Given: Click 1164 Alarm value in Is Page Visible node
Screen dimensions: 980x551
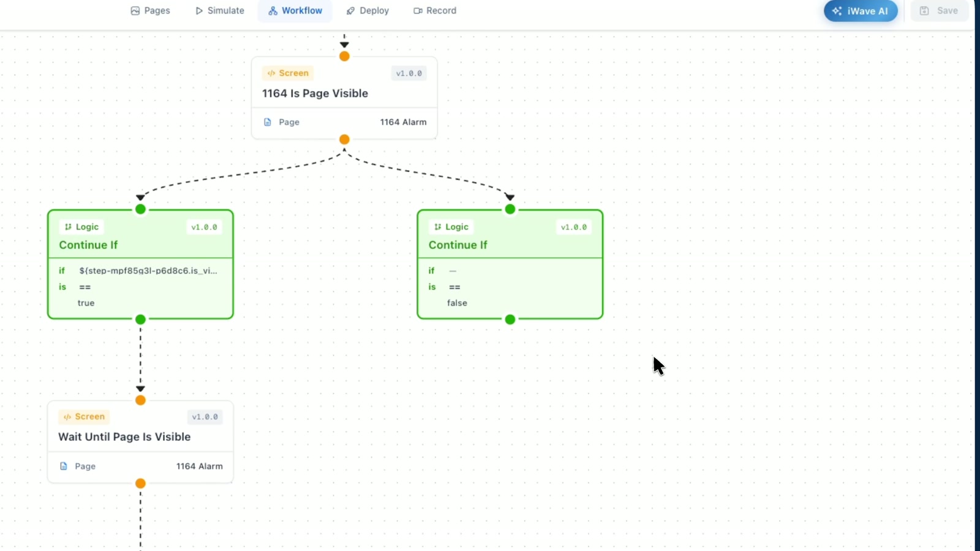Looking at the screenshot, I should (x=403, y=122).
